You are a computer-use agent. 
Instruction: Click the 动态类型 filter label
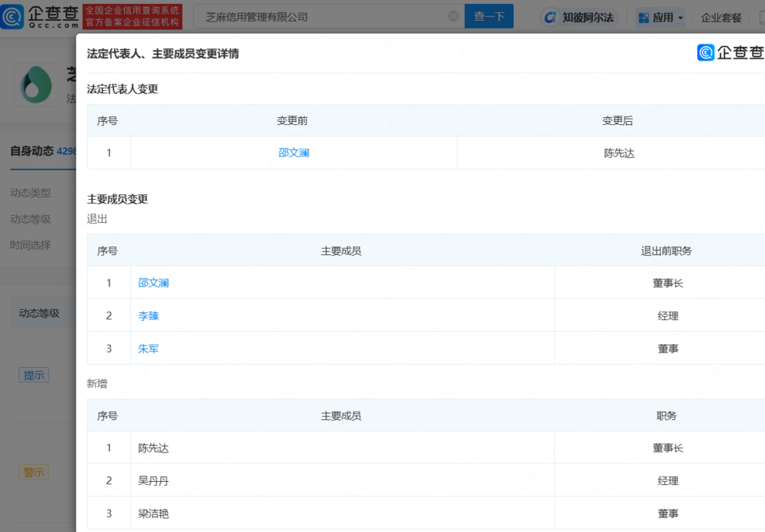30,193
